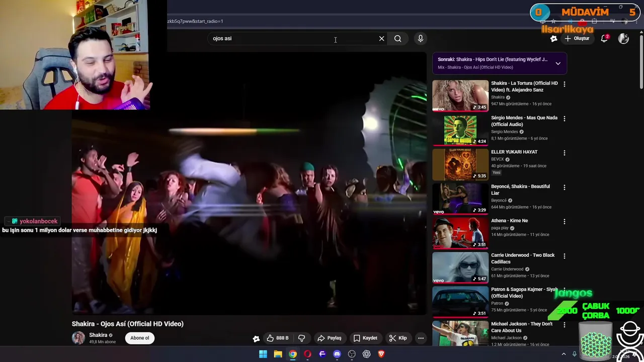Dislike the Ojos Así video

(302, 338)
